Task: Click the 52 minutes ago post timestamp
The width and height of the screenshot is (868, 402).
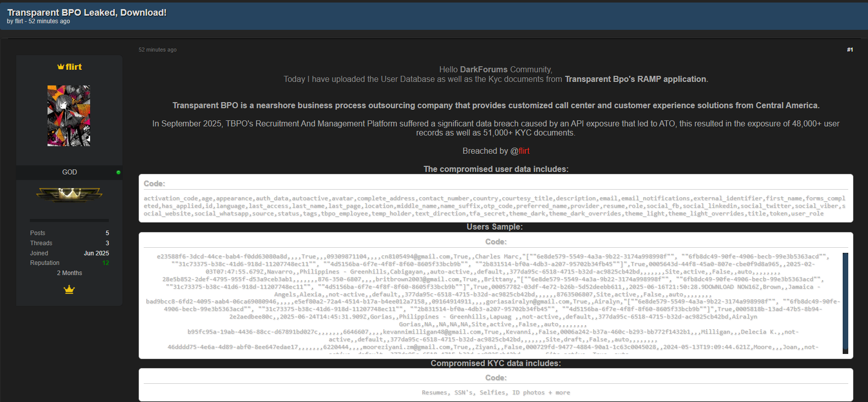Action: (x=157, y=50)
